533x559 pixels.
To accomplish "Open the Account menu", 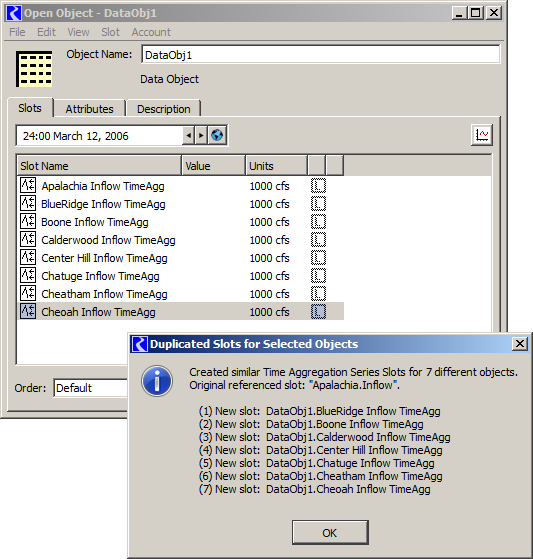I will 151,32.
